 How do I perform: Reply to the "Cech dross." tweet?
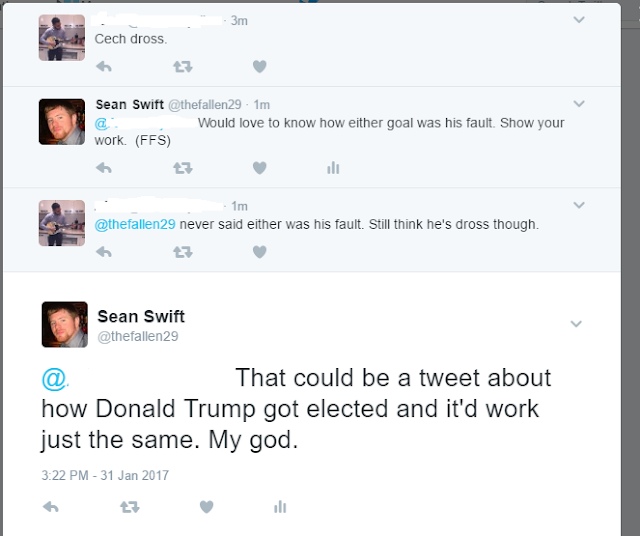103,67
